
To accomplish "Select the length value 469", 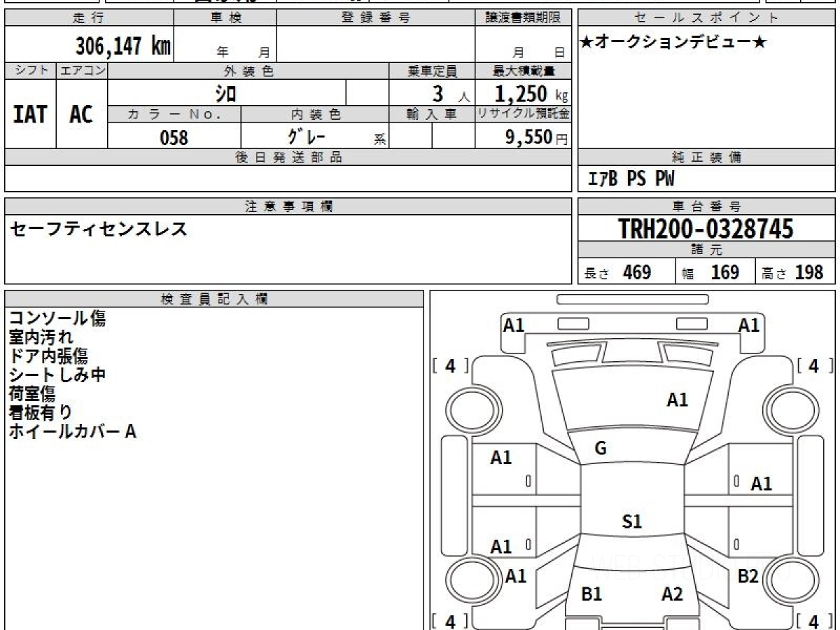I will 637,272.
